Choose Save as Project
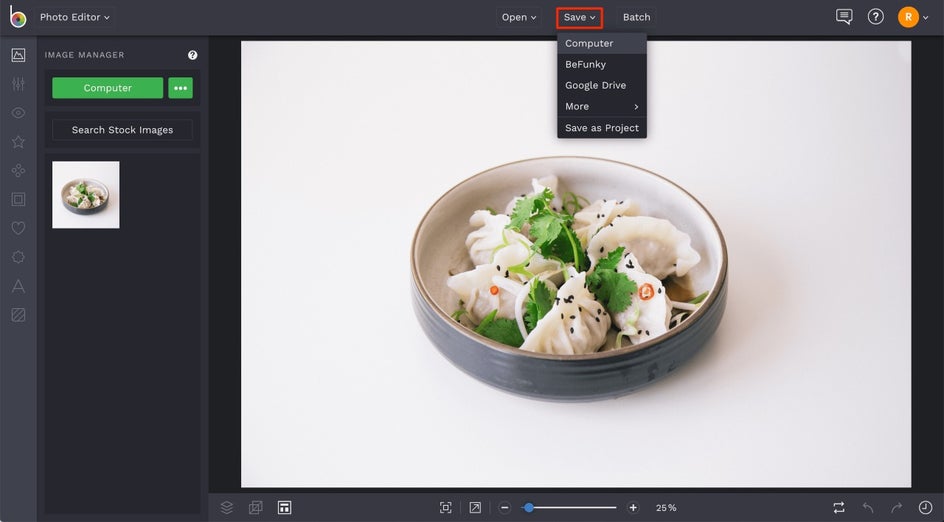 [602, 128]
